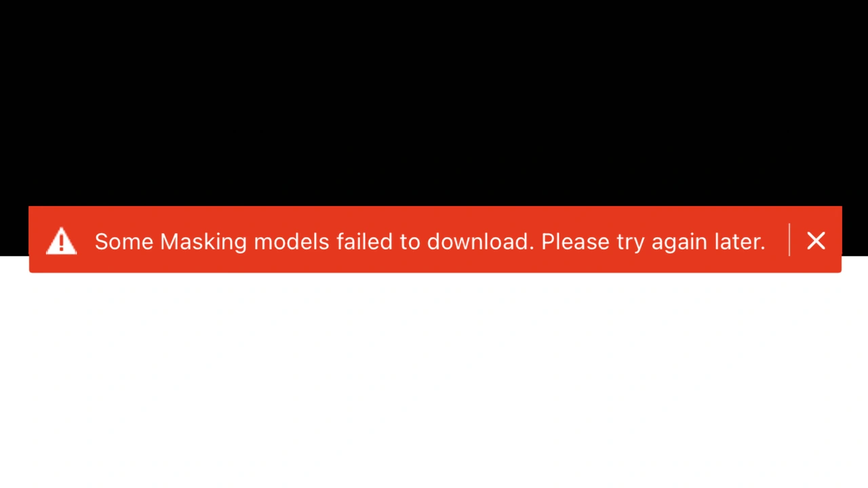
Task: Click the white area below the banner
Action: click(x=434, y=380)
